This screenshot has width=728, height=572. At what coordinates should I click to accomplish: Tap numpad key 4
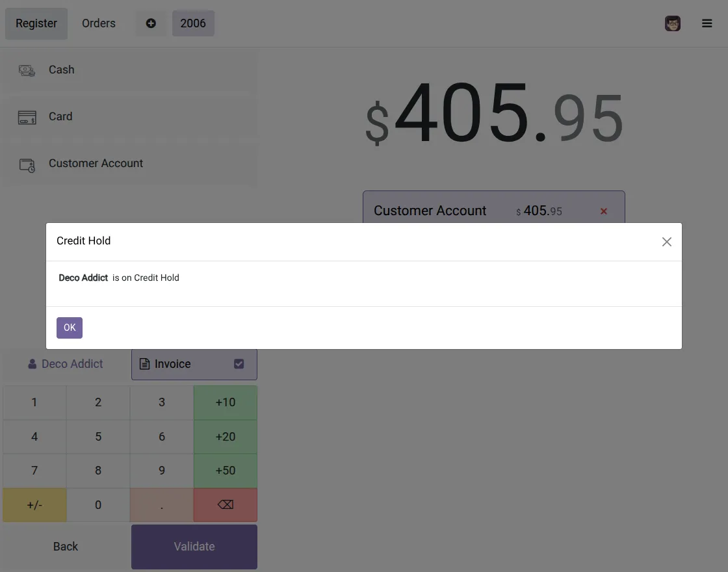tap(34, 437)
